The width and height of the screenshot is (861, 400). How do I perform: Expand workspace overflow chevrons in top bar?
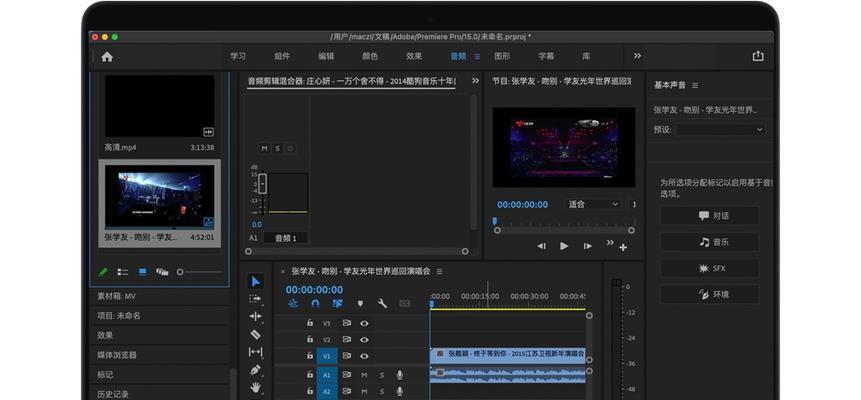coord(637,55)
